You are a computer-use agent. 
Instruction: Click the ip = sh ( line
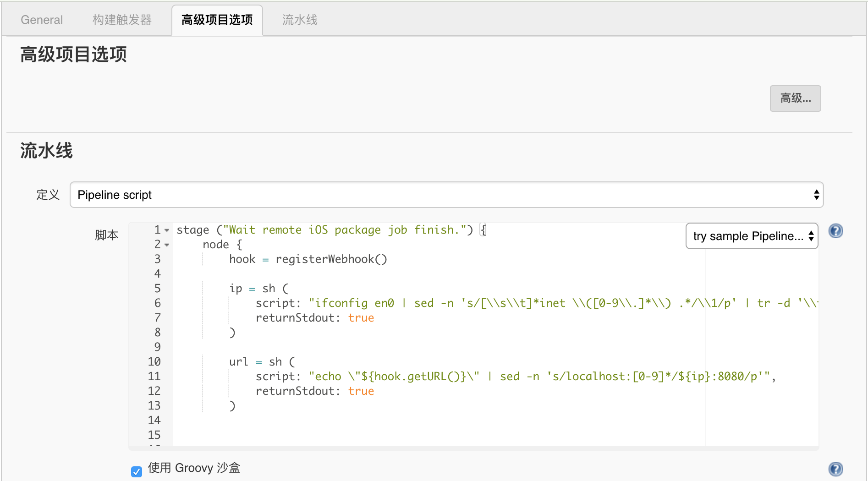(x=259, y=289)
